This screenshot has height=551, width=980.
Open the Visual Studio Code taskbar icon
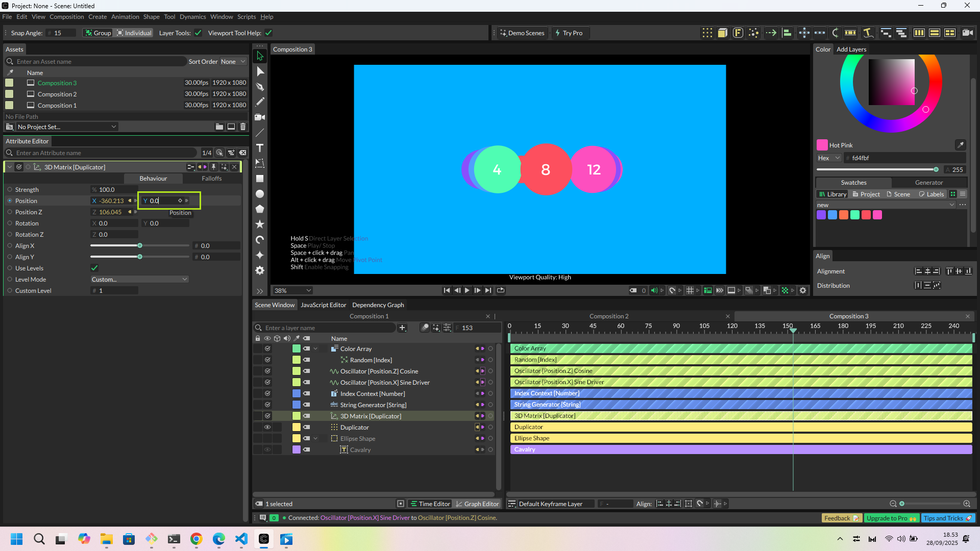[x=241, y=539]
